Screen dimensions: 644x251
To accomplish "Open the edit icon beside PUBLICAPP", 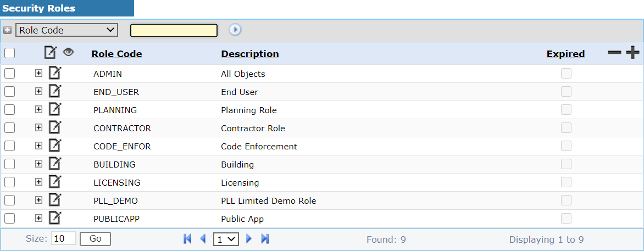I will [x=54, y=218].
